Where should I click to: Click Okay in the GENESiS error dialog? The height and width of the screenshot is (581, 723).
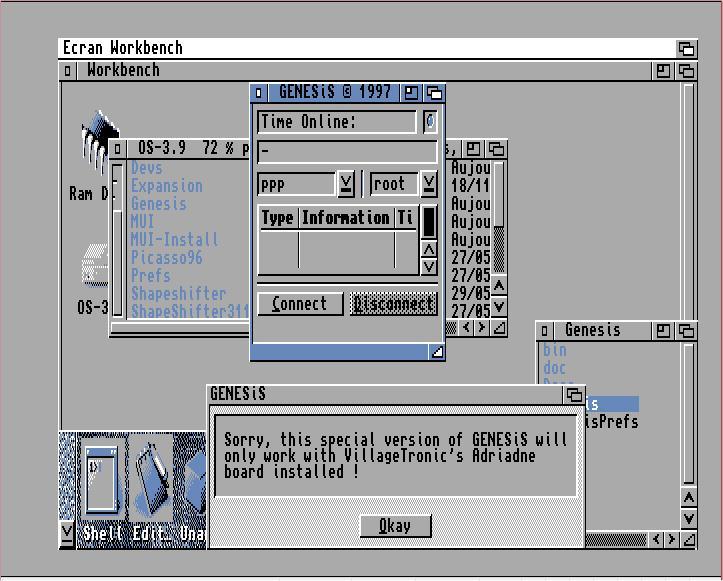click(395, 526)
